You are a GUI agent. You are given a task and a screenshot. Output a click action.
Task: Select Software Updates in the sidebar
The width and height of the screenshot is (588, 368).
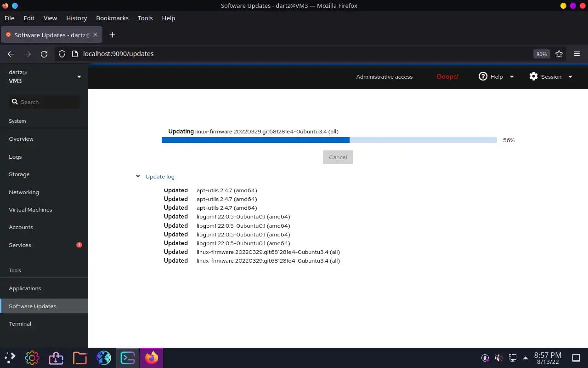(x=44, y=306)
